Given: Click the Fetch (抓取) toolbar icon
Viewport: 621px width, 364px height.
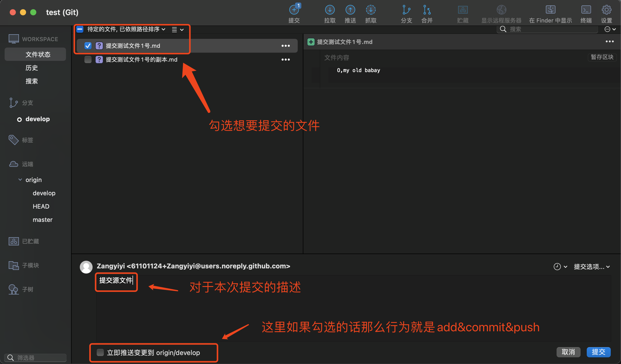Looking at the screenshot, I should [371, 10].
